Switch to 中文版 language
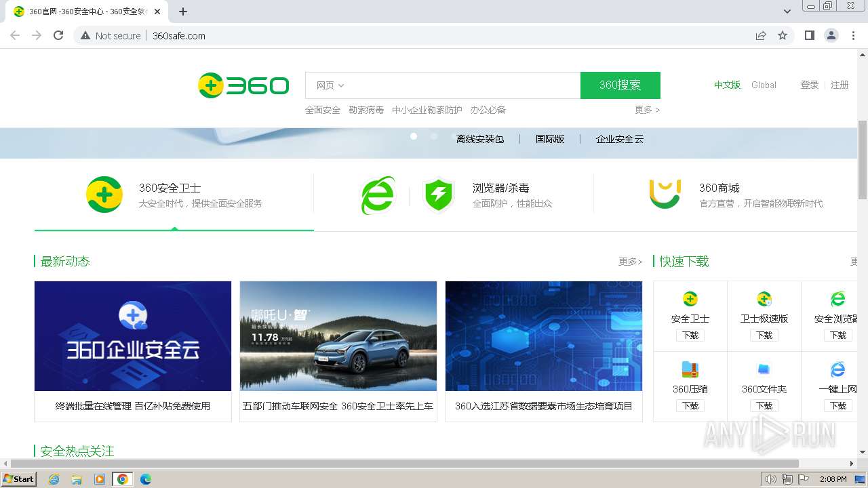The image size is (868, 488). [x=727, y=85]
